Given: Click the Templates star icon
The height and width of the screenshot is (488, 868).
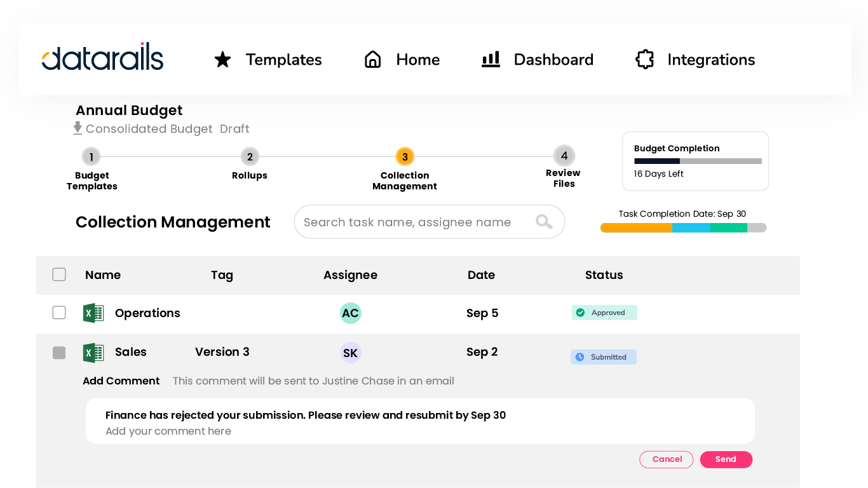Looking at the screenshot, I should tap(222, 60).
